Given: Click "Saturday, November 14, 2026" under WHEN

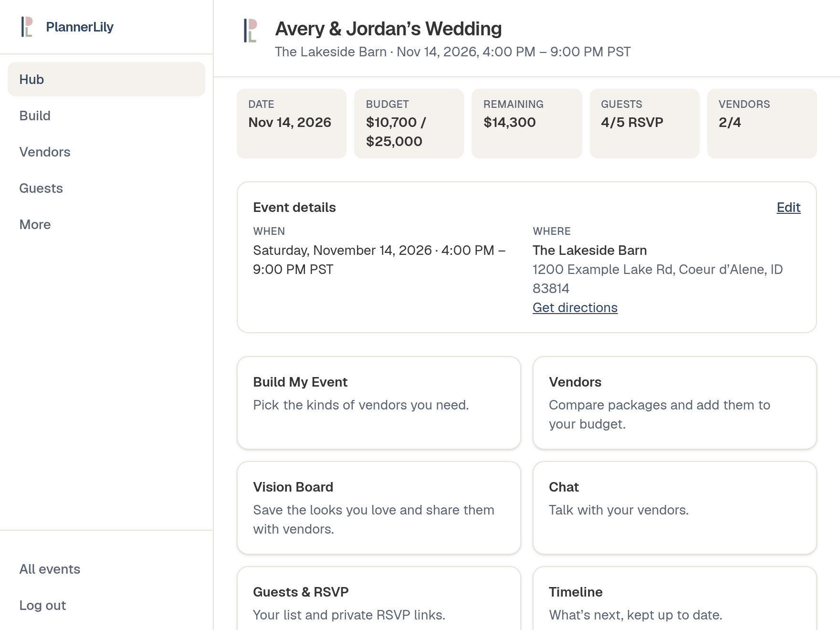Looking at the screenshot, I should click(x=342, y=250).
